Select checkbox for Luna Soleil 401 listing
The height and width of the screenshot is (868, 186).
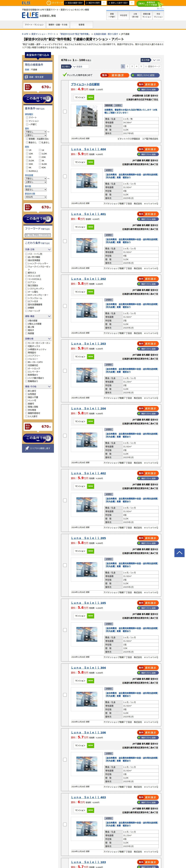65,241
